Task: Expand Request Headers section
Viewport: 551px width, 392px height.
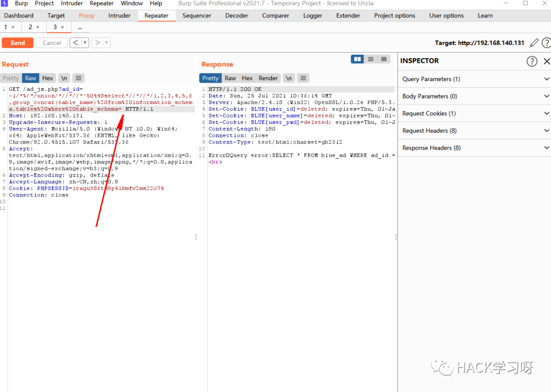Action: coord(474,131)
